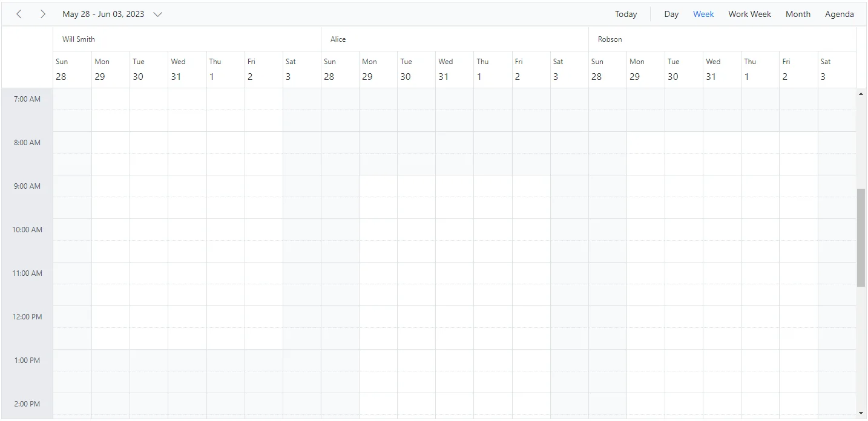Switch to Month view

[x=798, y=14]
